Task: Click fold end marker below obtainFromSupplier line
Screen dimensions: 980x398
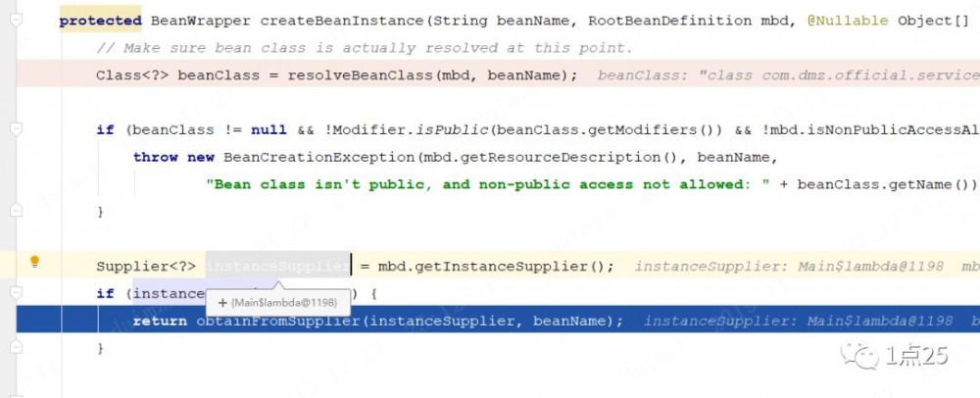Action: click(x=17, y=347)
